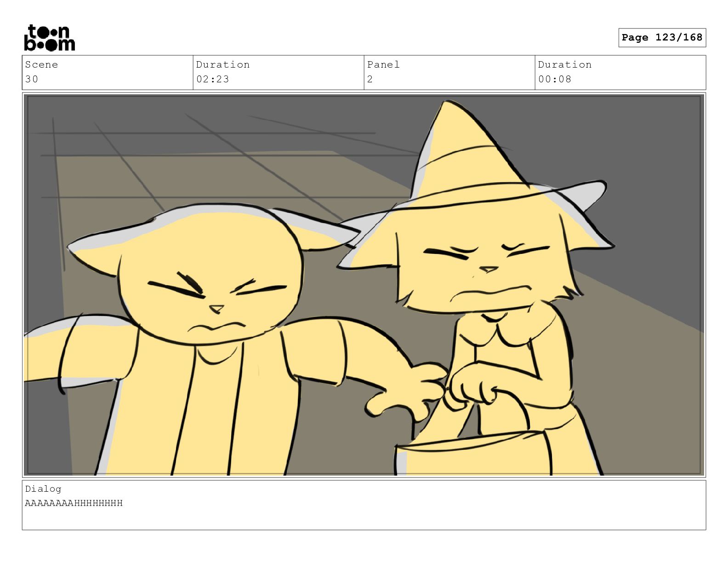Click the scene number 30
This screenshot has height=563, width=728.
pyautogui.click(x=32, y=79)
